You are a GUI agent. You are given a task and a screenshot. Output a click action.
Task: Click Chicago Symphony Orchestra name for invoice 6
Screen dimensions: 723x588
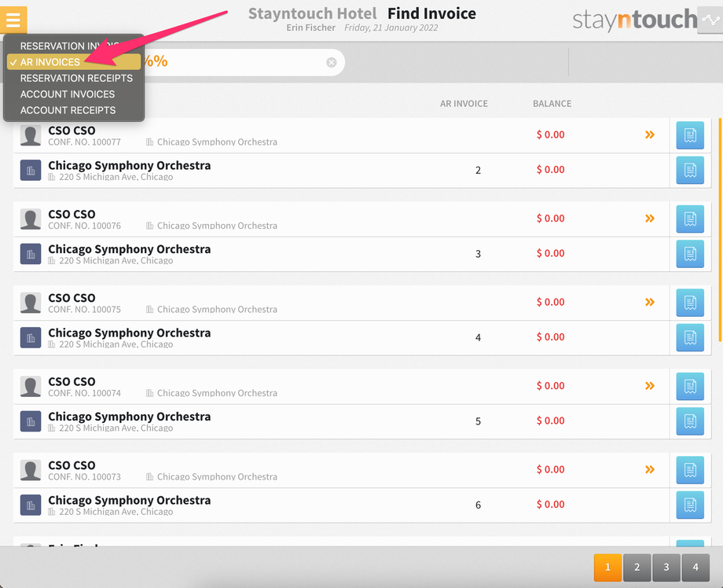(130, 501)
